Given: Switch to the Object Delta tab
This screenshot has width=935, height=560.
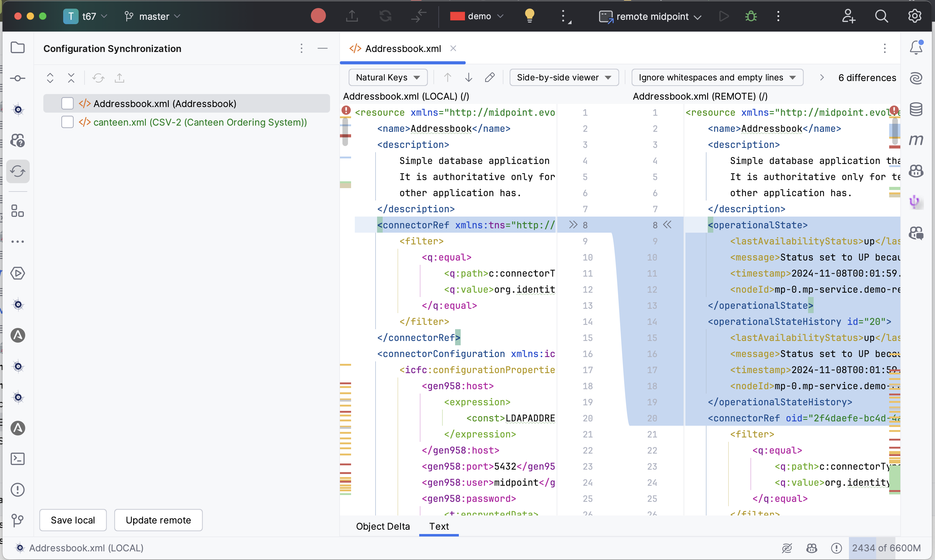Looking at the screenshot, I should pyautogui.click(x=383, y=526).
